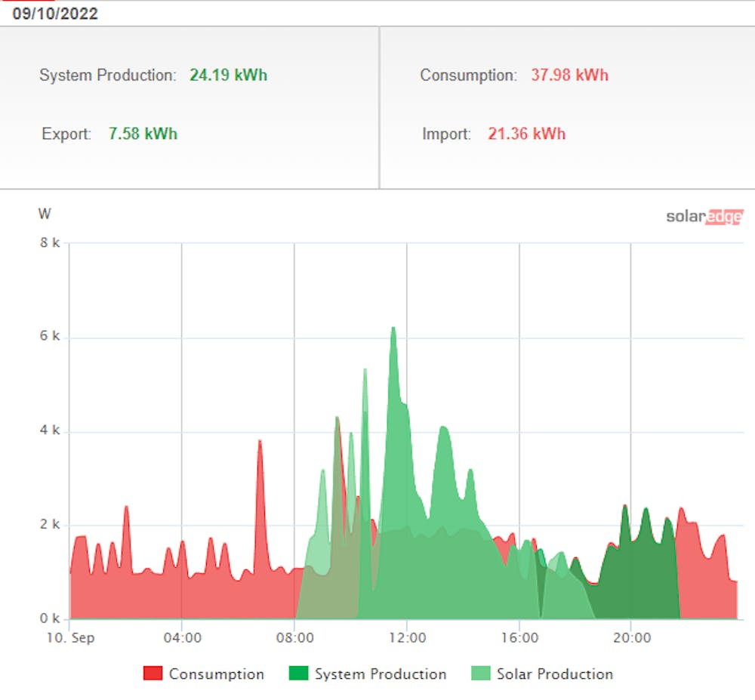Click the light green Solar Production swatch
Image resolution: width=755 pixels, height=700 pixels.
pos(480,673)
